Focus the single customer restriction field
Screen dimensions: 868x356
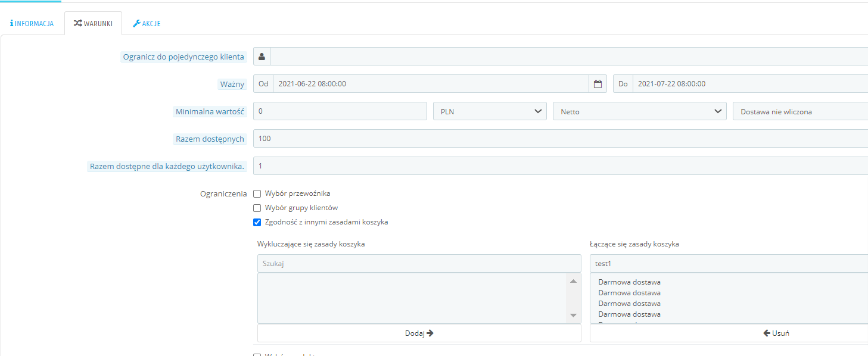[x=569, y=57]
